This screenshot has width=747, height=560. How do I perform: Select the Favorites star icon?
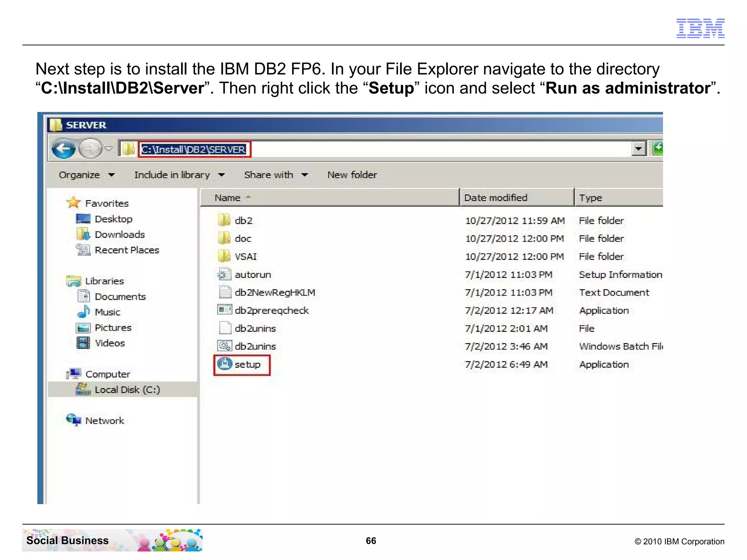(x=74, y=203)
